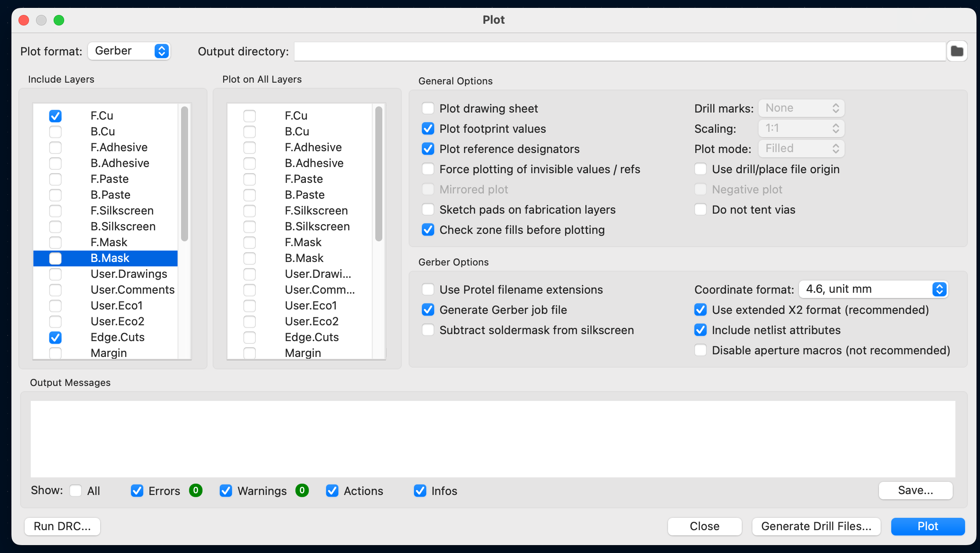Disable Generate Gerber job file
This screenshot has width=980, height=553.
point(428,310)
